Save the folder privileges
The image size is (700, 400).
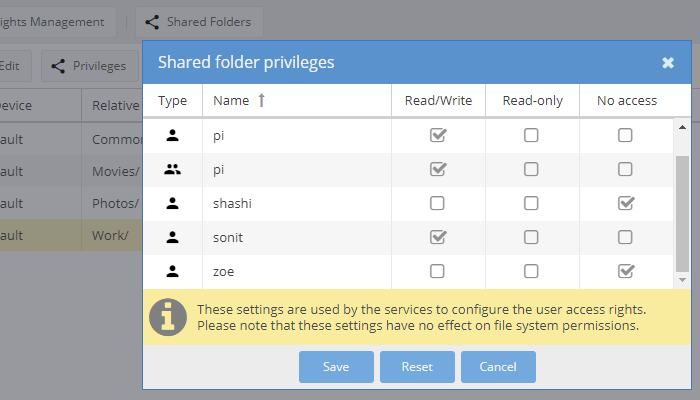(x=336, y=367)
